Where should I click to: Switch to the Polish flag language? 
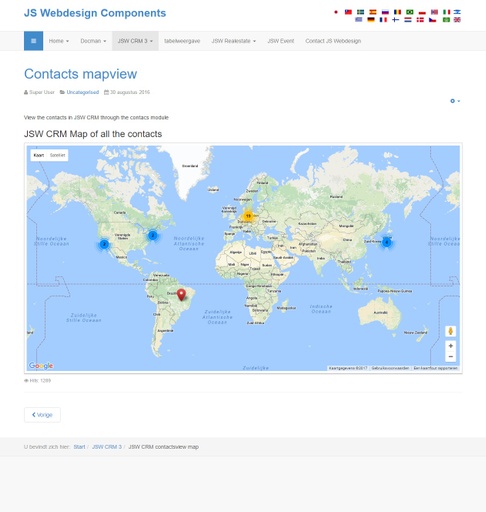pos(422,12)
